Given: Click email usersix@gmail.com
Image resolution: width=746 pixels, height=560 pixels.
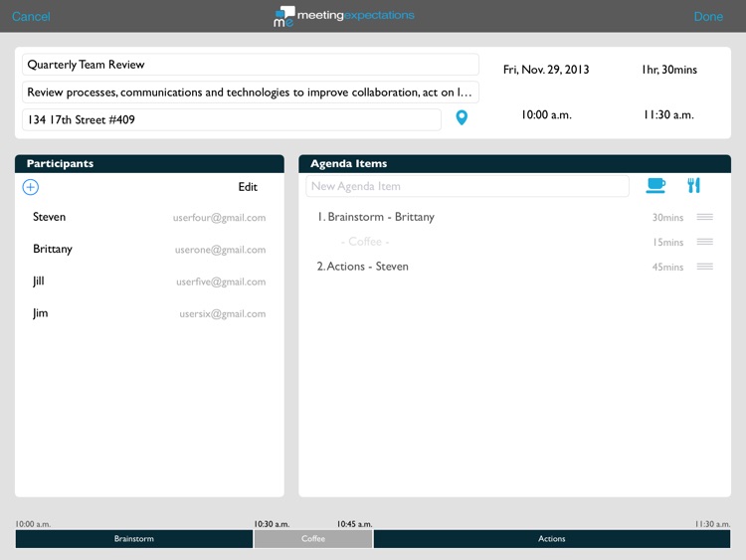Looking at the screenshot, I should pos(222,314).
